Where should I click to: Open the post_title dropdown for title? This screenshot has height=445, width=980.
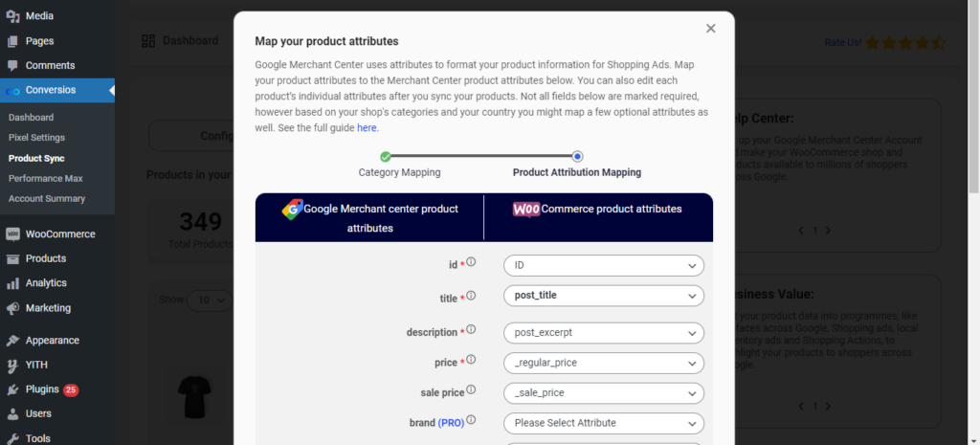click(604, 296)
